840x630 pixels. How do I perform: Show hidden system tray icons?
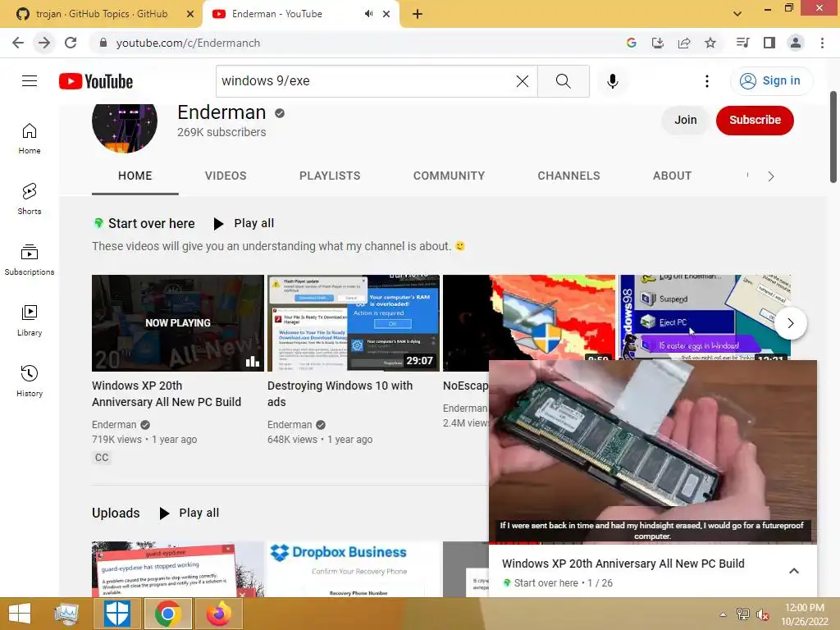[x=723, y=614]
